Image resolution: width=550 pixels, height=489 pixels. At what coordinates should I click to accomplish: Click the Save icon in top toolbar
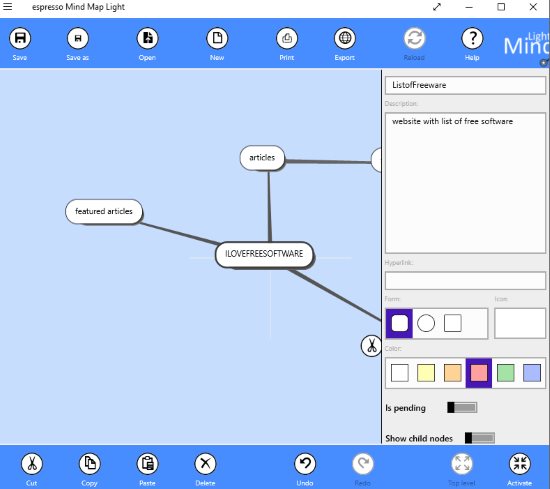tap(20, 38)
